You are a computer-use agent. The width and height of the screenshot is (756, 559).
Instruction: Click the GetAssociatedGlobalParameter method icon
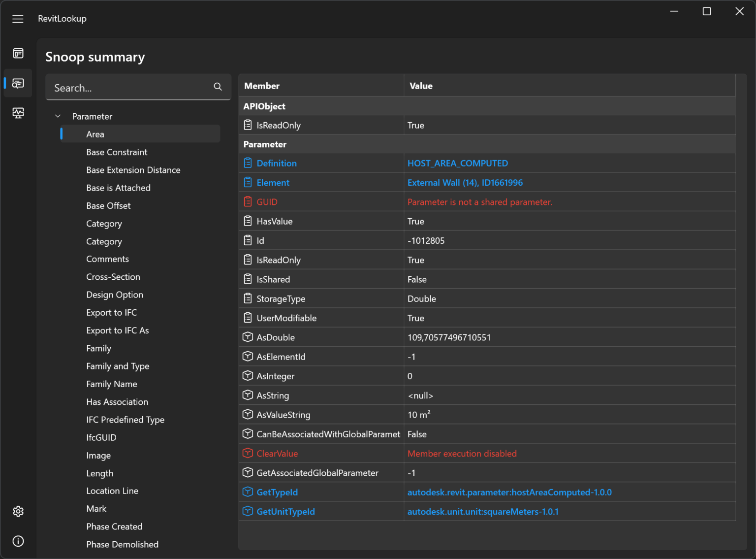[248, 472]
